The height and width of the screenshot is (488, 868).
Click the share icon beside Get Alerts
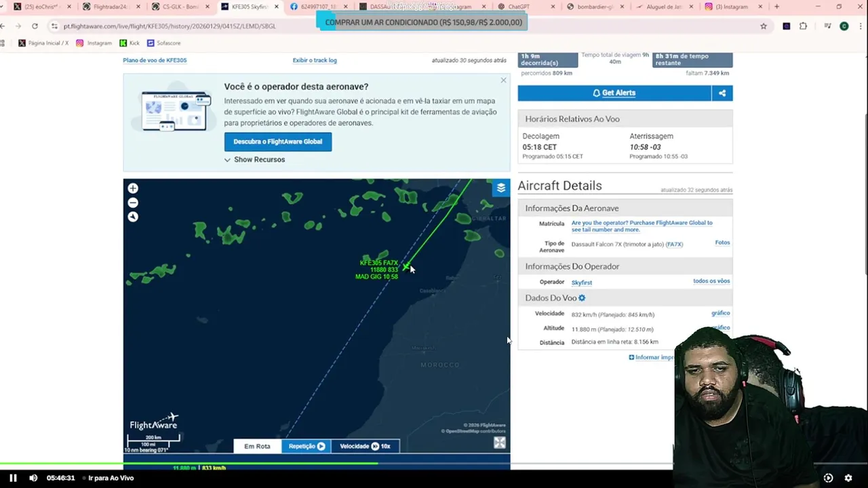click(x=722, y=93)
